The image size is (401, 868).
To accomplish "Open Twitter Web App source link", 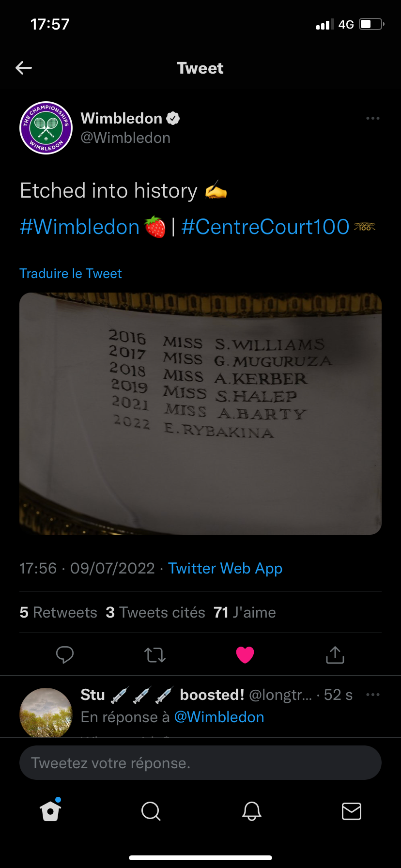I will 225,568.
